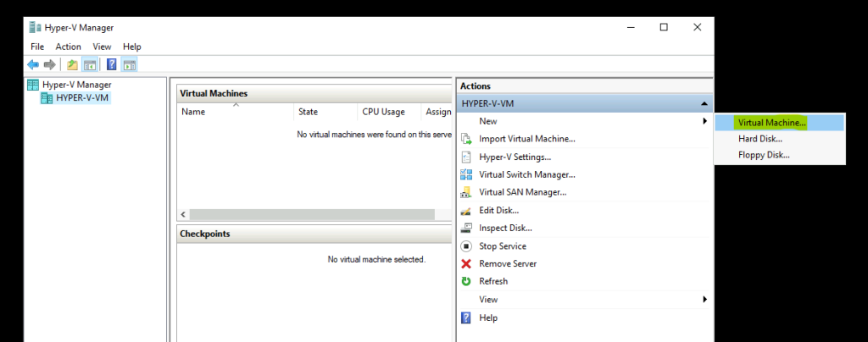
Task: Click Edit Disk... action
Action: tap(498, 211)
